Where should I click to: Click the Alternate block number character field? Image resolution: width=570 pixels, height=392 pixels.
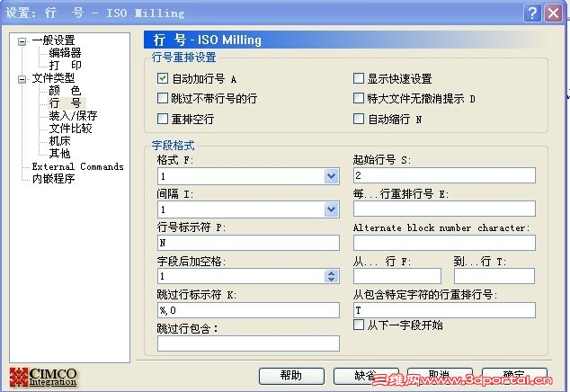pos(444,243)
